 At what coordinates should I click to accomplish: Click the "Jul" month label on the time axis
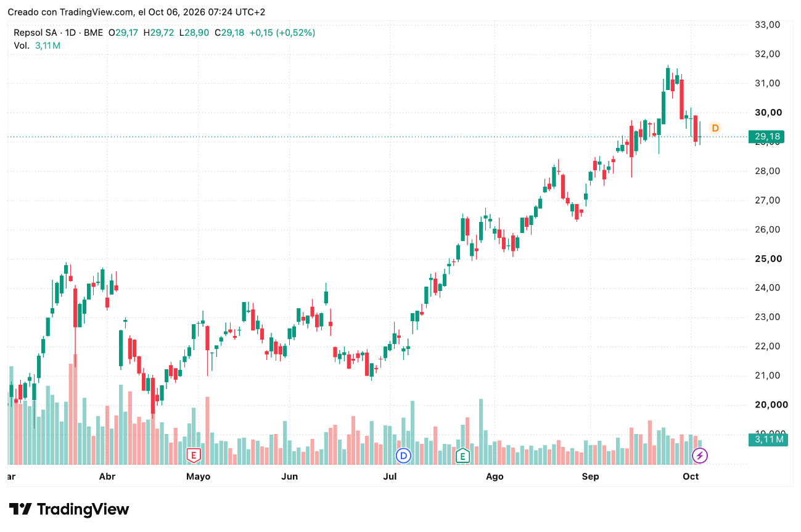(390, 476)
